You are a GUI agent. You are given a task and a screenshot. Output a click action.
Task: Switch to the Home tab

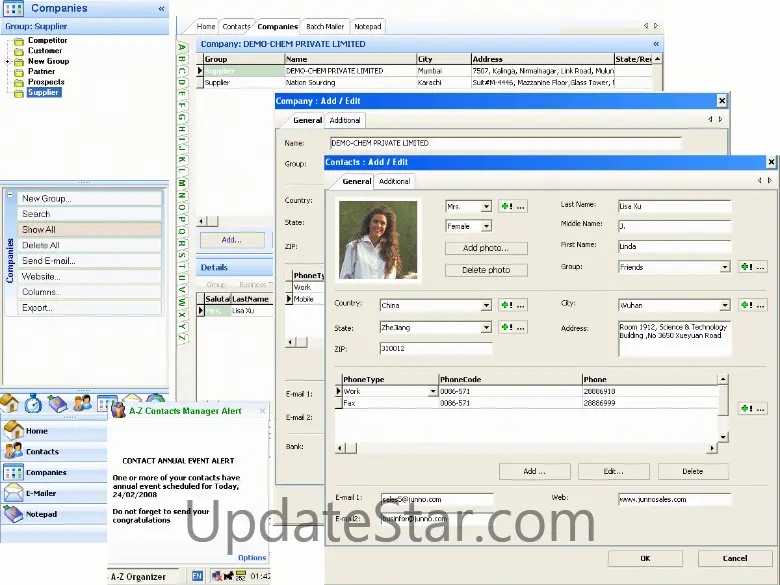(x=205, y=26)
